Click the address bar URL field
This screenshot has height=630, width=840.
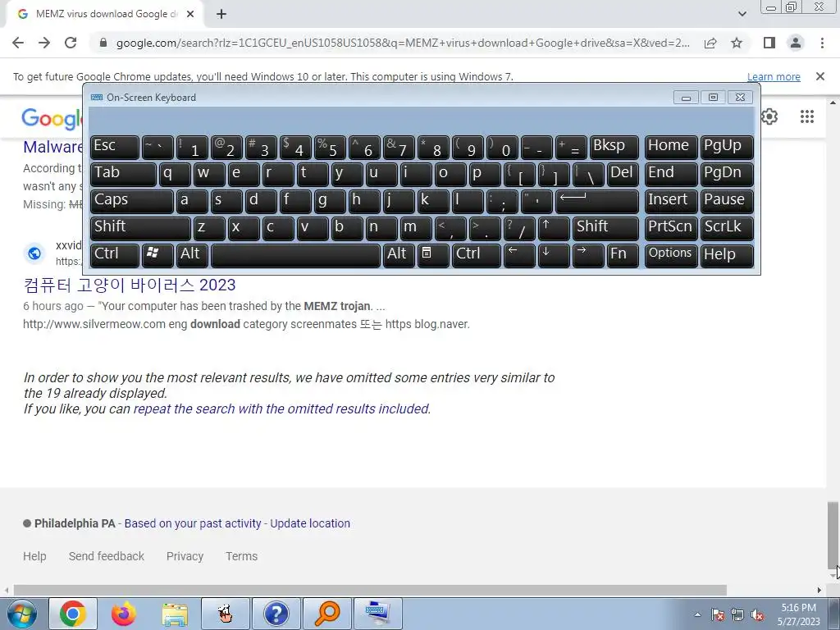(403, 43)
